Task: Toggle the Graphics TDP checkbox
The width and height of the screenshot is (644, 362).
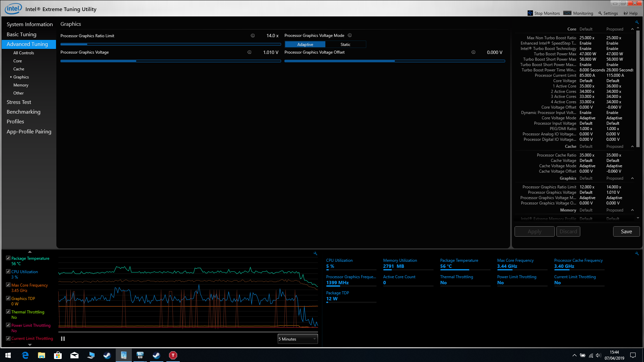Action: tap(8, 298)
